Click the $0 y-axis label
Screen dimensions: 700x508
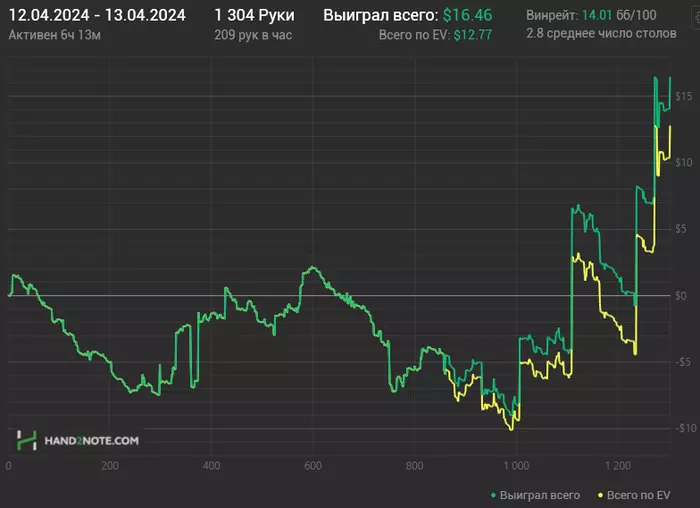click(x=681, y=296)
